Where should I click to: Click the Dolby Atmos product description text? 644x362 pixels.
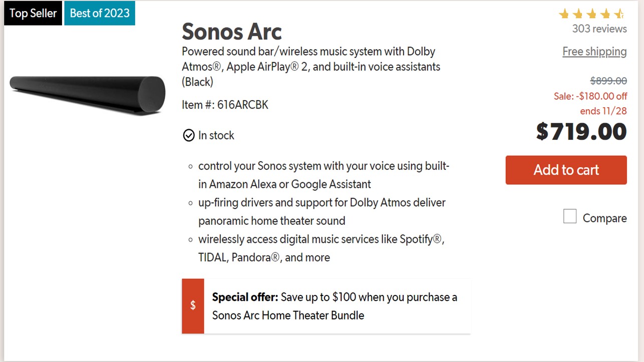pyautogui.click(x=310, y=66)
